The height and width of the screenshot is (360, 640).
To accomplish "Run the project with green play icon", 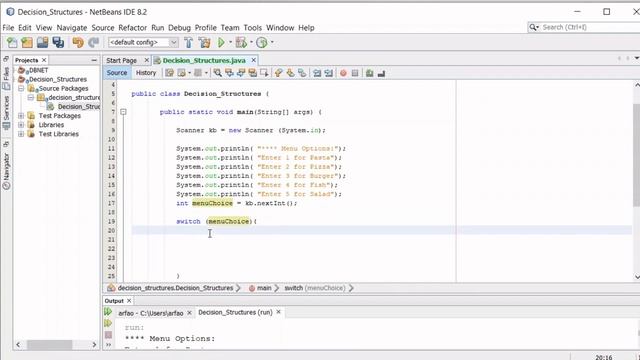I will coord(221,42).
